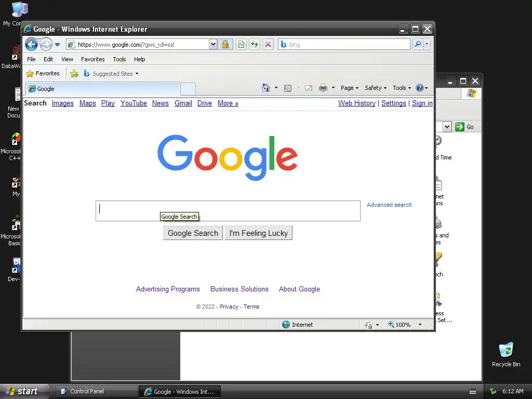Open the Favorites menu
Viewport: 532px width, 399px height.
click(92, 59)
